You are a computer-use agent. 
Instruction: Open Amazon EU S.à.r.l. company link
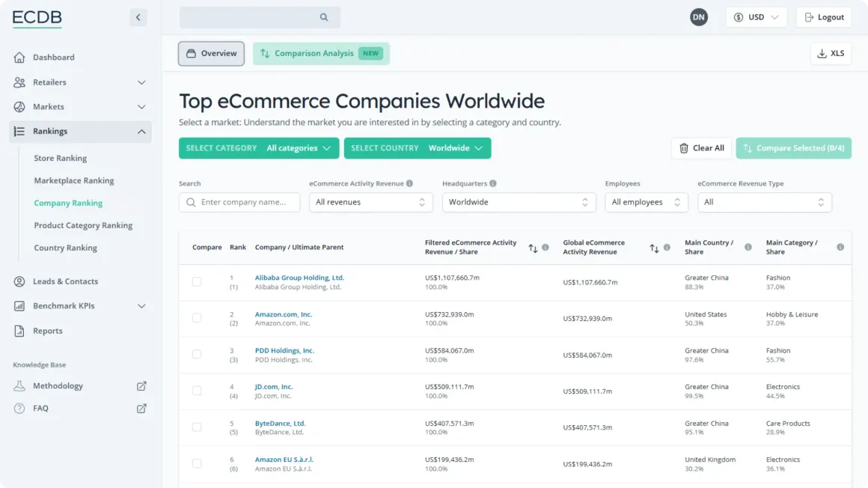(284, 460)
